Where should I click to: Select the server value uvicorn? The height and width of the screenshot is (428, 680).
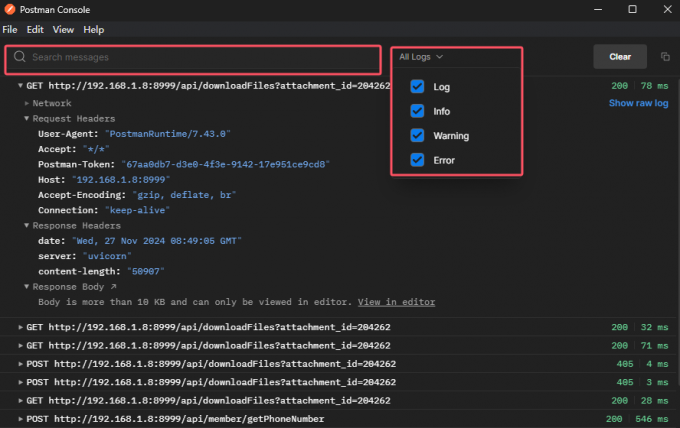tap(107, 256)
